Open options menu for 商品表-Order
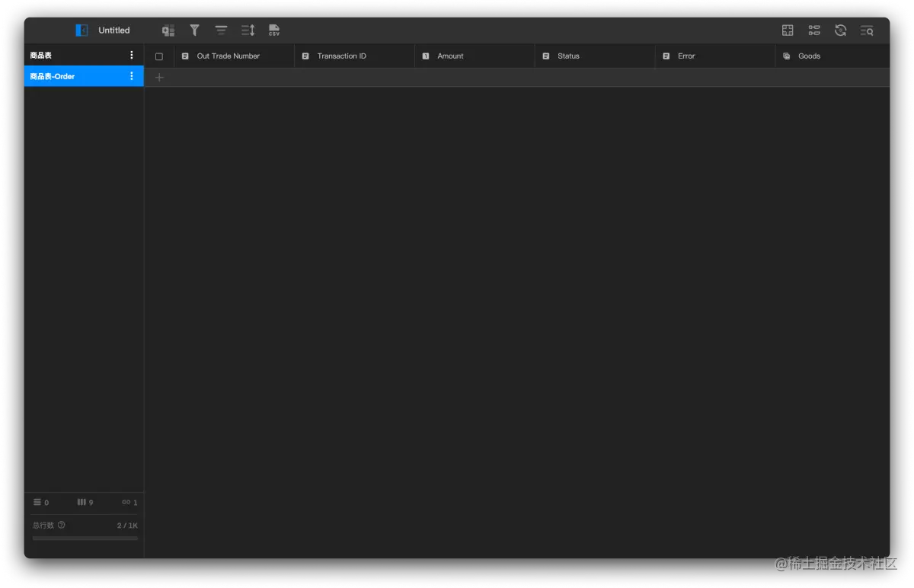Image resolution: width=914 pixels, height=588 pixels. click(131, 76)
